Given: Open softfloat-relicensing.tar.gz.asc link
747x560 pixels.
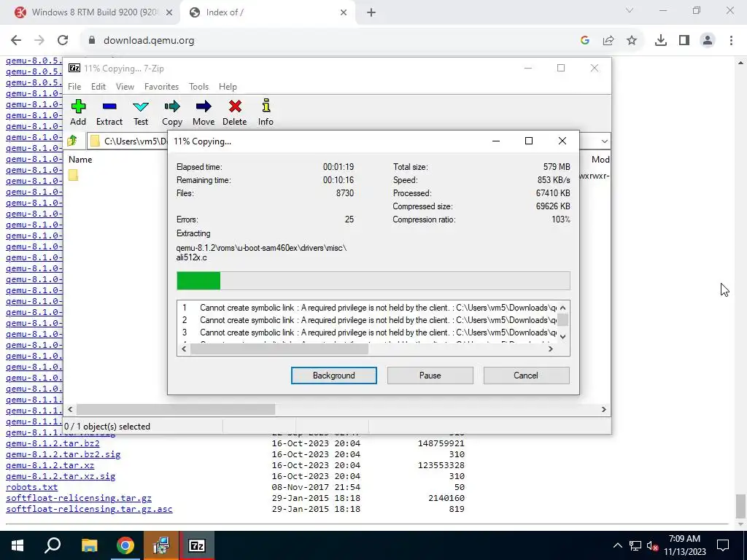Looking at the screenshot, I should [89, 509].
